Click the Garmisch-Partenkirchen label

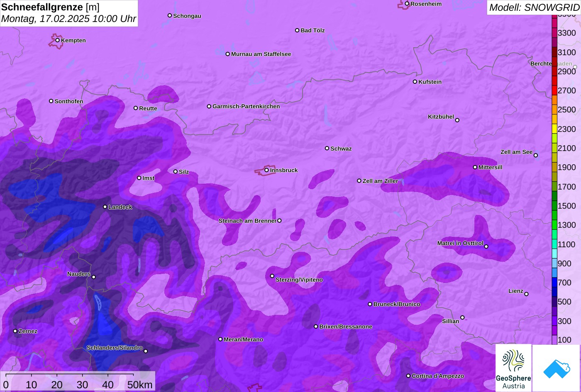click(x=246, y=106)
